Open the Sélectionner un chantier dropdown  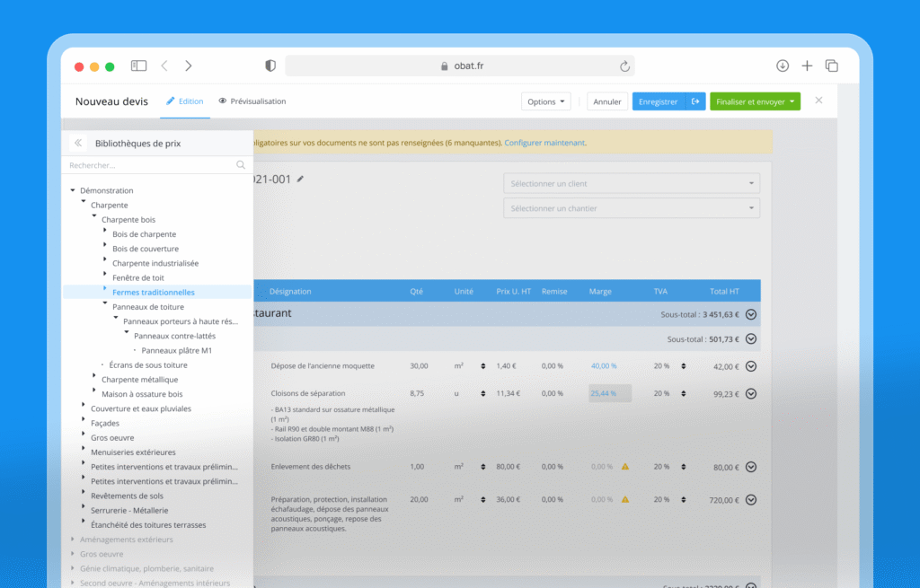[631, 208]
